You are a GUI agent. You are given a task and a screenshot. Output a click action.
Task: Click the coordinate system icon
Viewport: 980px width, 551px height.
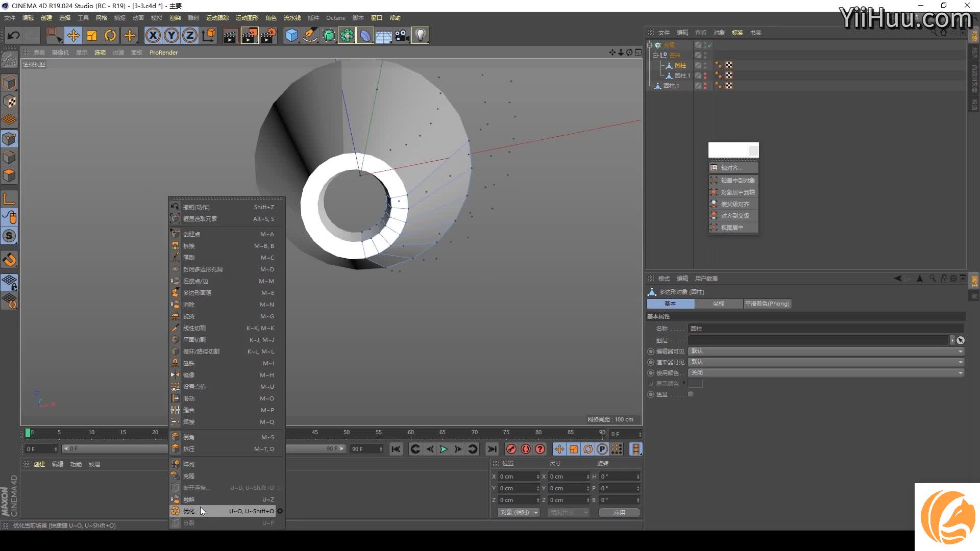[209, 35]
